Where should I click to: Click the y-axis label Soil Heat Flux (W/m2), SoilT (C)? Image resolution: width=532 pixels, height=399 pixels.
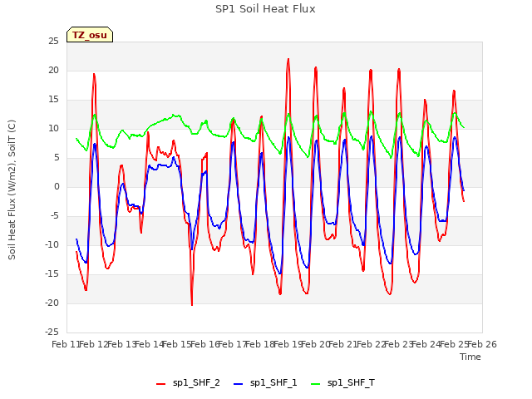[12, 190]
